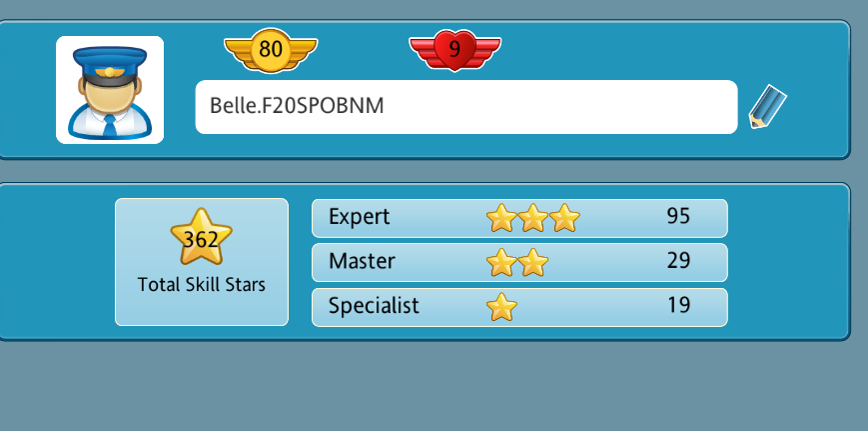Click the single star in Specialist row
Image resolution: width=868 pixels, height=431 pixels.
tap(501, 307)
